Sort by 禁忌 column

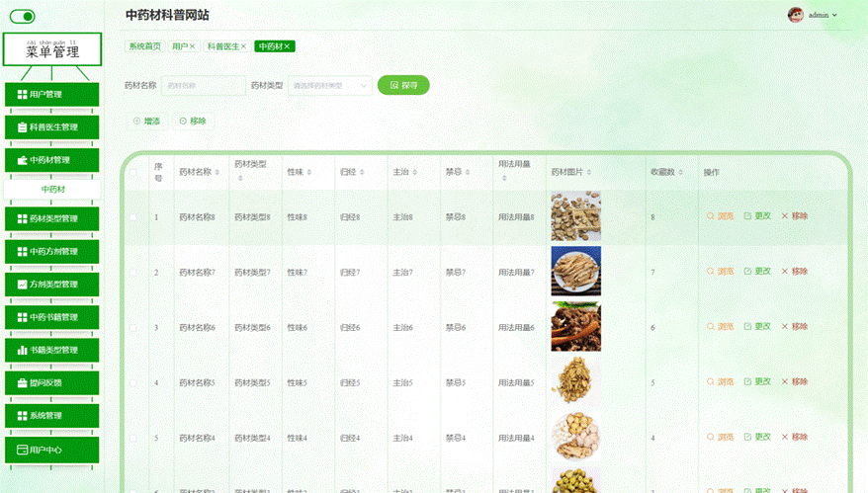coord(468,172)
